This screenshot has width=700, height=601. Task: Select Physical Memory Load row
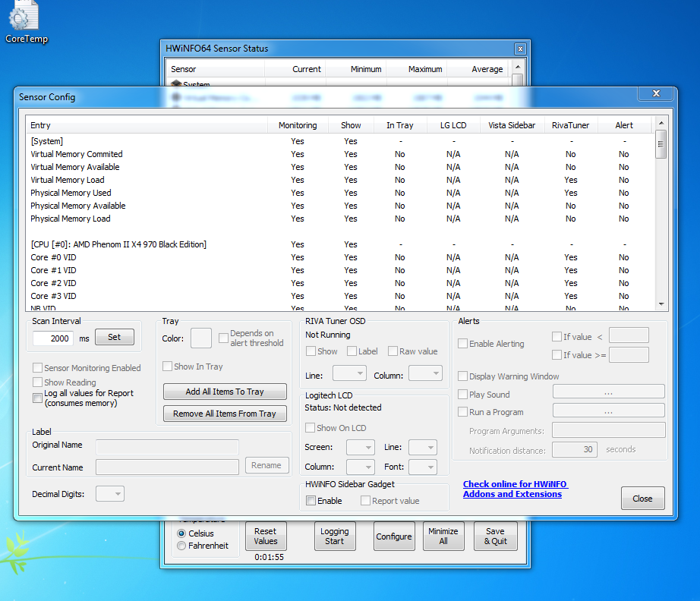pos(340,219)
